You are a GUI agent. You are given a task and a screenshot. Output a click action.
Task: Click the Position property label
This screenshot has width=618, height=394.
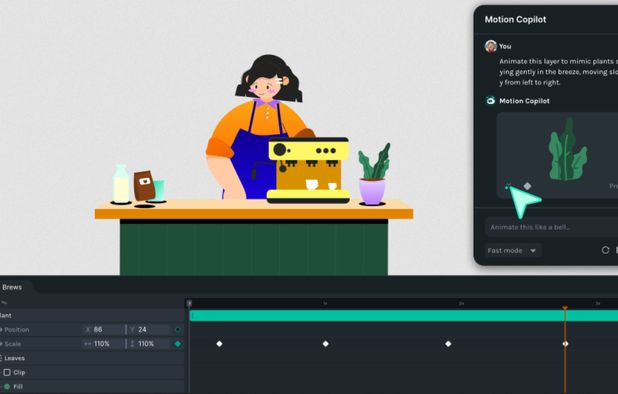point(17,329)
